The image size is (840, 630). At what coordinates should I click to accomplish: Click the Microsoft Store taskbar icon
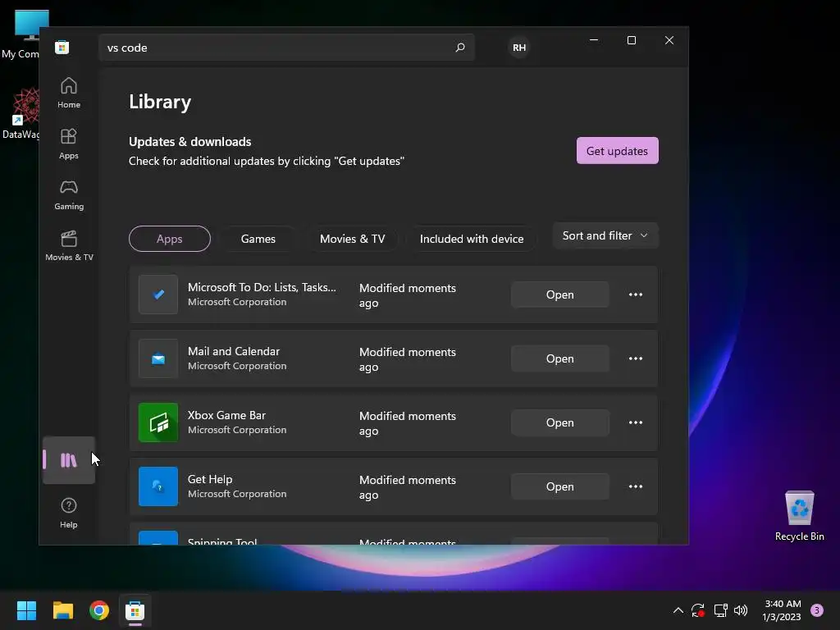pos(135,610)
